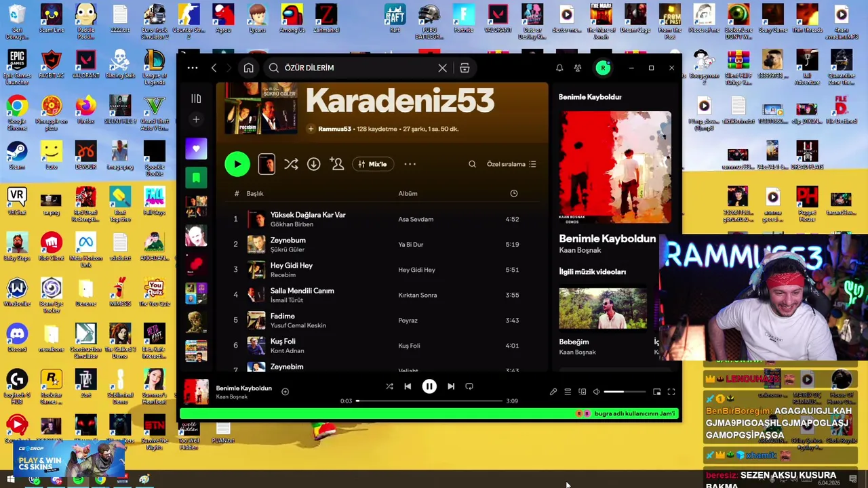Open the friend activity icon
This screenshot has width=868, height=488.
(x=578, y=68)
